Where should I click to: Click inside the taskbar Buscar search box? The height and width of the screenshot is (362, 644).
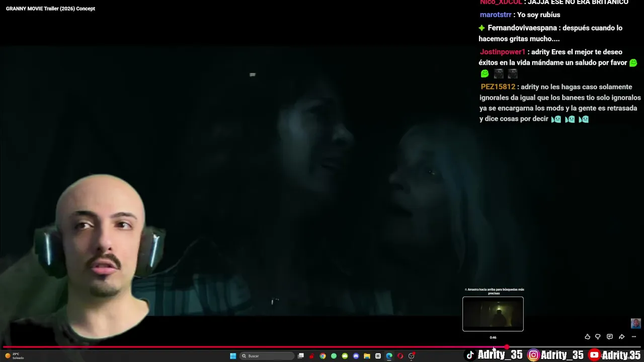point(267,356)
